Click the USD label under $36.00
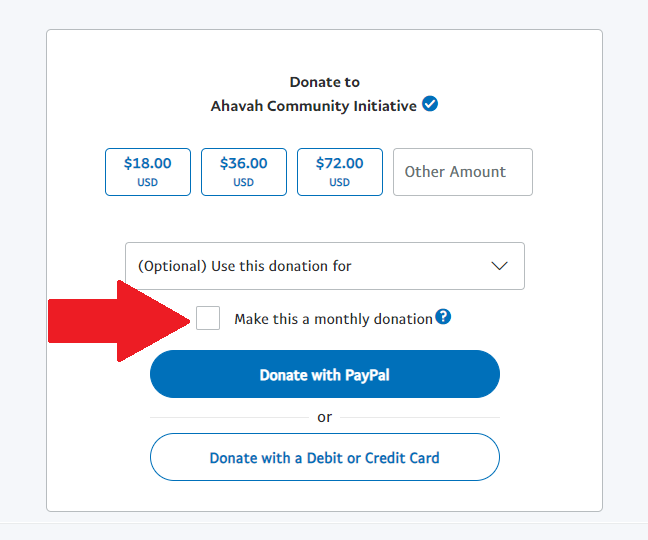The width and height of the screenshot is (648, 540). click(x=243, y=182)
